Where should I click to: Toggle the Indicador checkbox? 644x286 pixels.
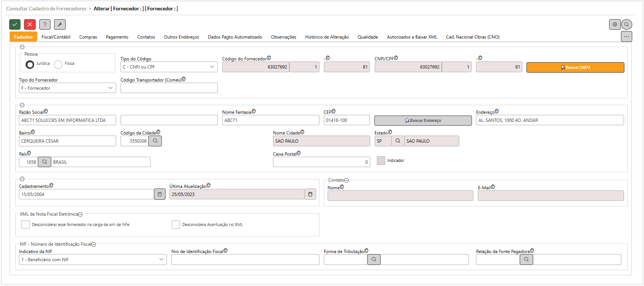click(381, 160)
